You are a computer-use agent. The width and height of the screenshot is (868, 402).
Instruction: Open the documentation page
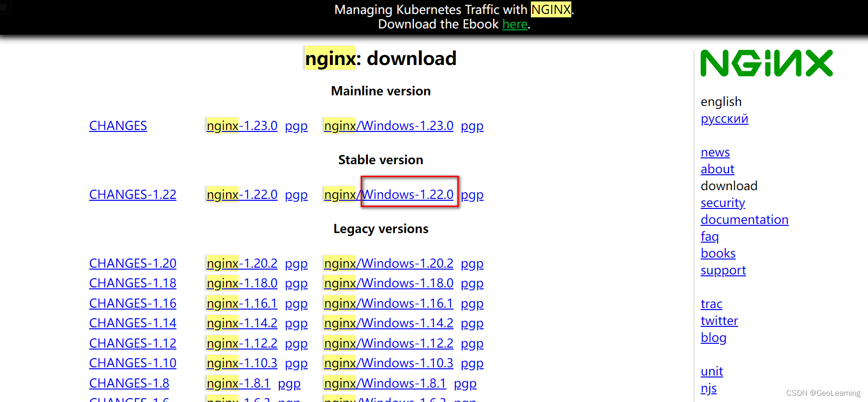(x=744, y=220)
